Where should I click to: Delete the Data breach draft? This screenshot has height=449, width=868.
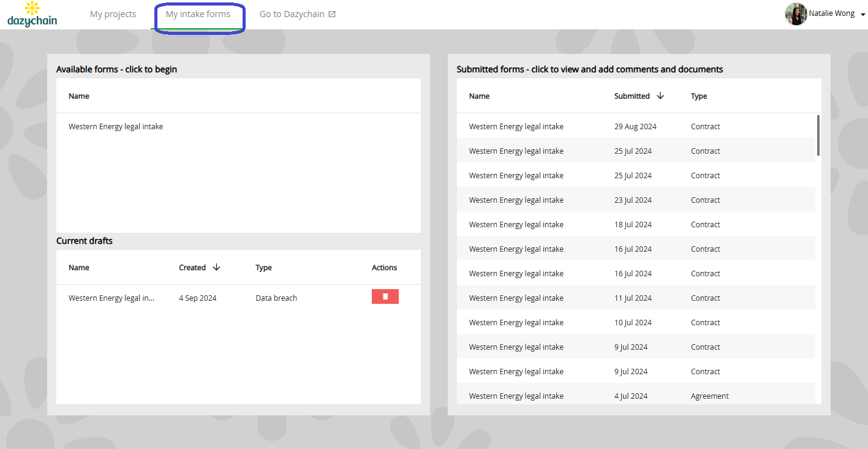coord(385,296)
